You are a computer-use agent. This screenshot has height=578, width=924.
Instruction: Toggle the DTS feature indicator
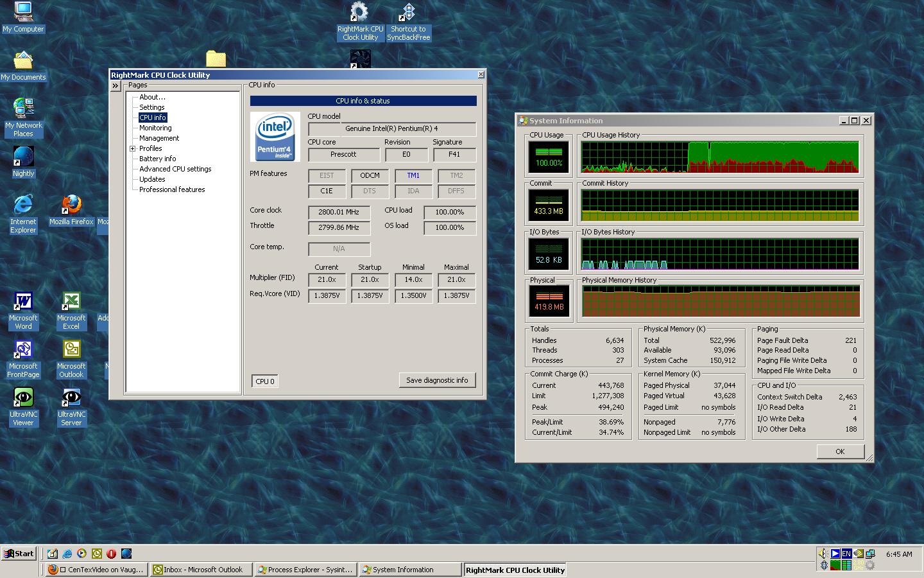[x=370, y=191]
